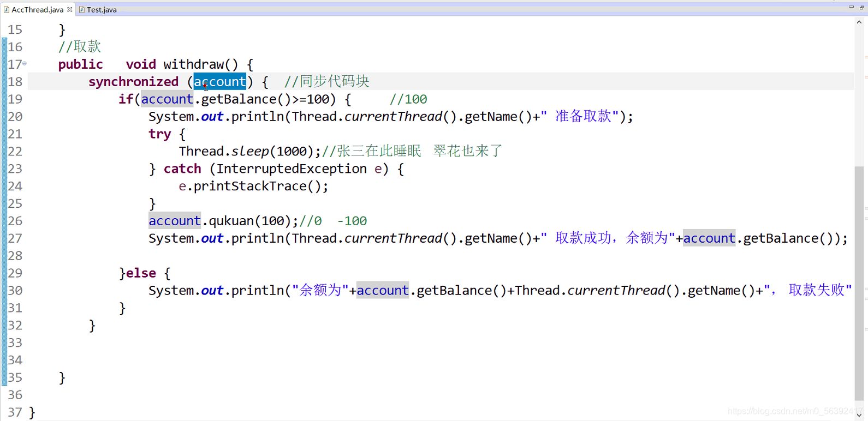Click the vertical scrollbar up arrow
The height and width of the screenshot is (421, 868).
[859, 22]
